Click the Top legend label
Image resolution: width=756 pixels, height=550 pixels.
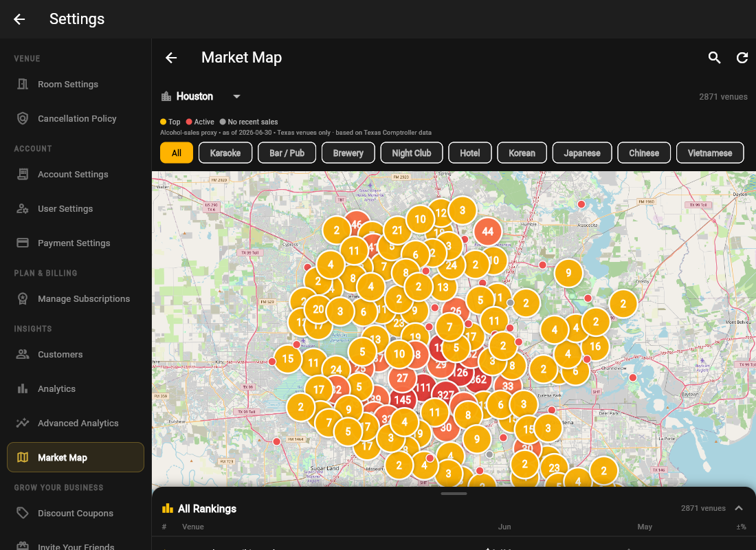click(x=174, y=122)
